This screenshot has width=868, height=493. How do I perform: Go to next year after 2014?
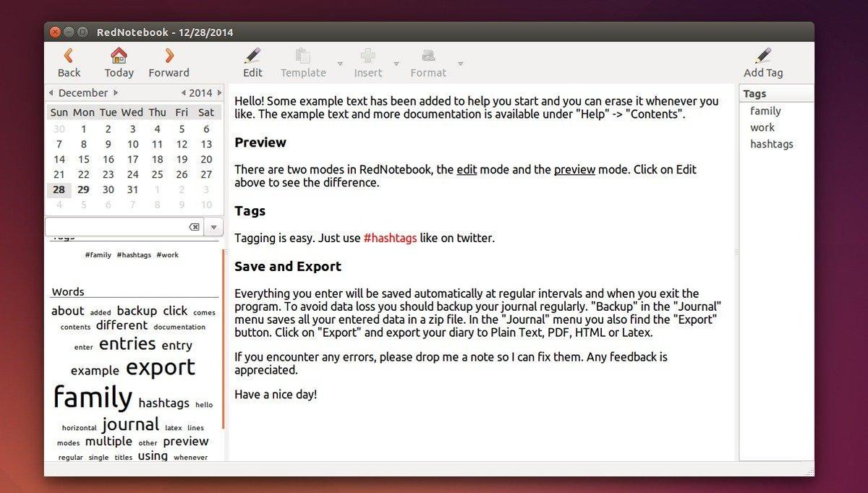point(218,93)
